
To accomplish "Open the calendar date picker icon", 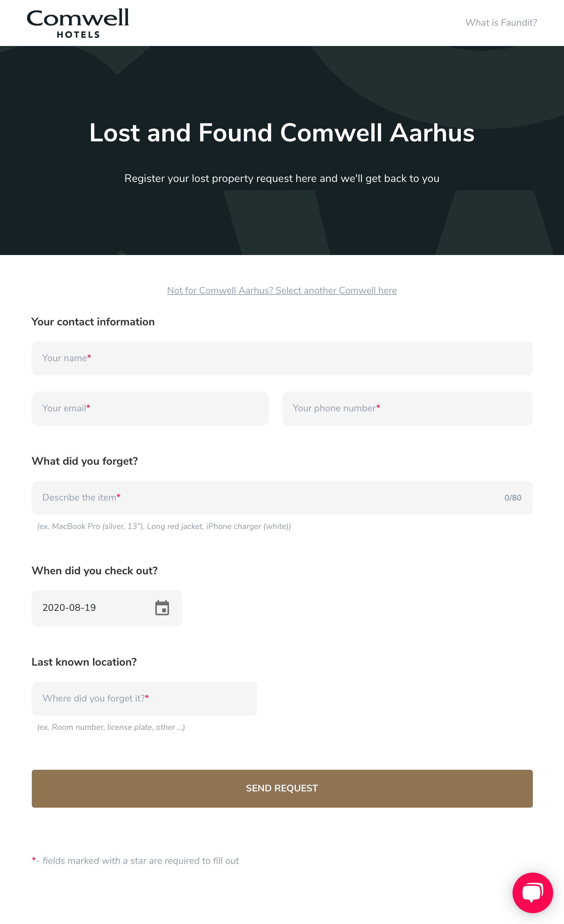I will point(162,608).
